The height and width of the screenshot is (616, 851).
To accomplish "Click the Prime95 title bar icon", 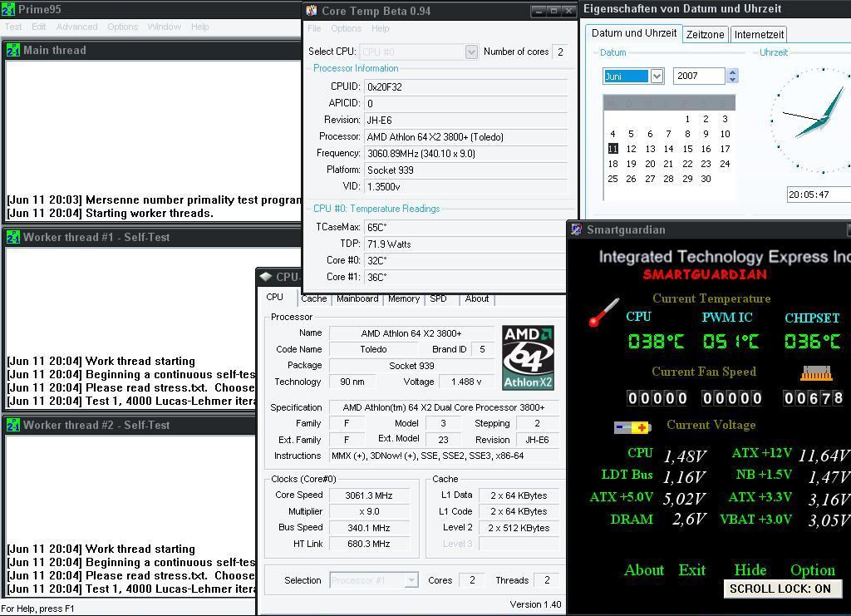I will (7, 9).
